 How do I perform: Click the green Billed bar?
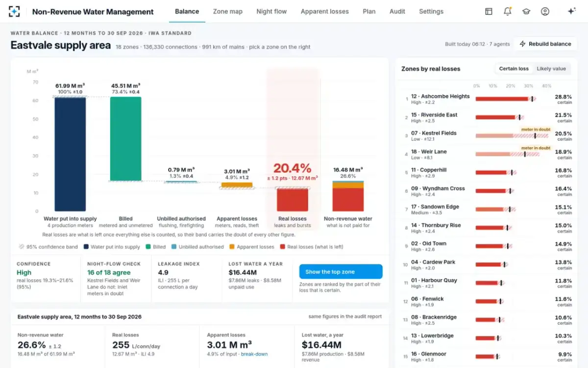pos(125,139)
